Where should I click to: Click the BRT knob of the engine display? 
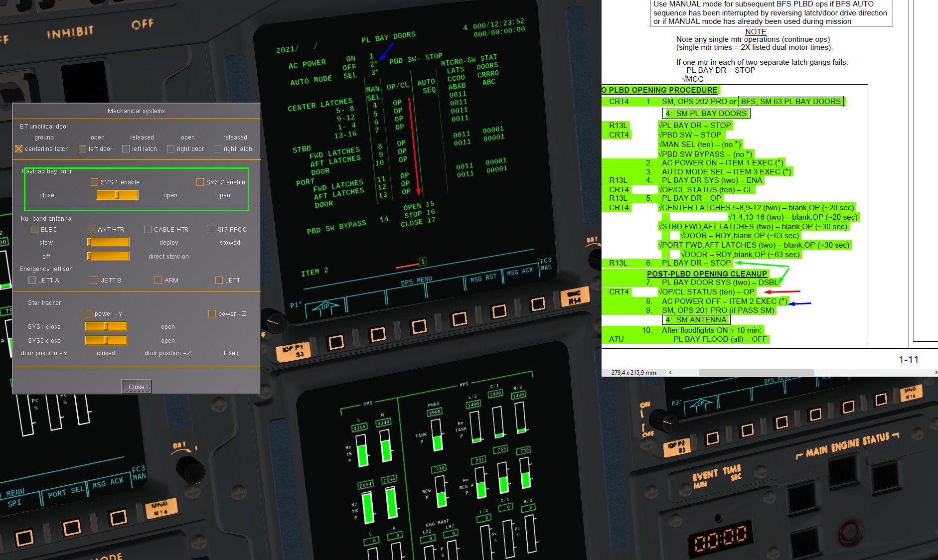pyautogui.click(x=189, y=469)
